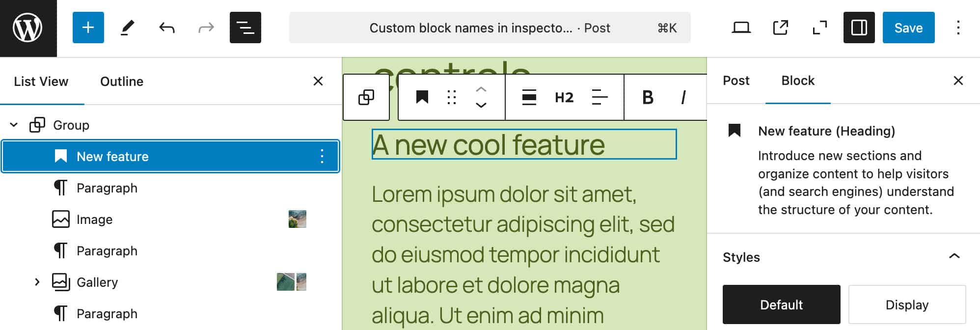
Task: Click the drag handle dots icon
Action: [x=452, y=97]
